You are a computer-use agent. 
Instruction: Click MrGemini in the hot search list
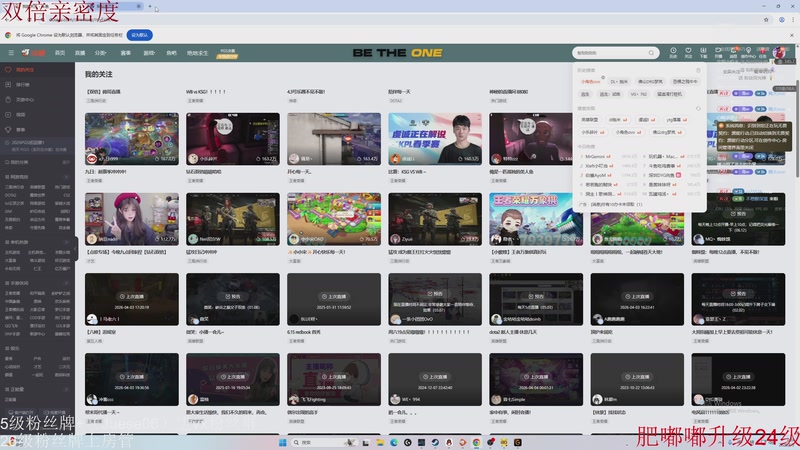coord(595,157)
